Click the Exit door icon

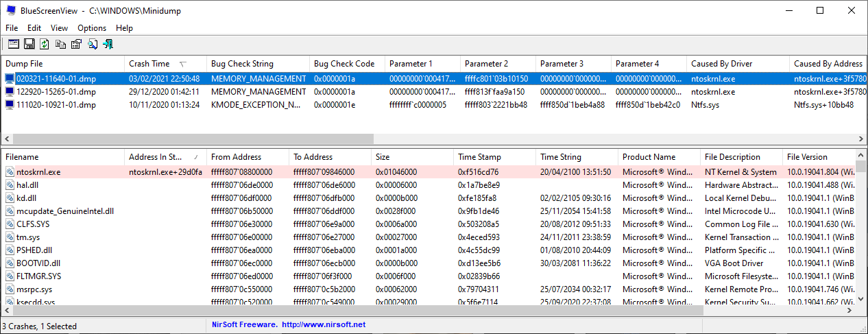pyautogui.click(x=108, y=45)
